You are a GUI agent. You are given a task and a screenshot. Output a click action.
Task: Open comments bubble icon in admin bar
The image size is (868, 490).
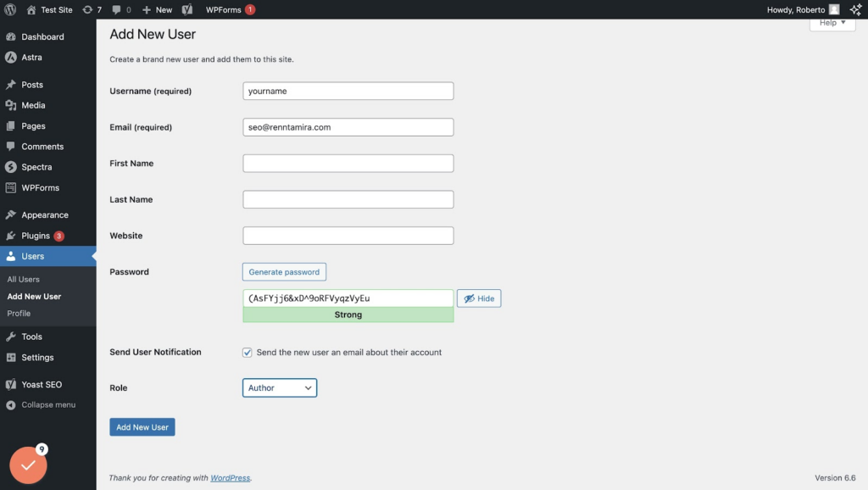[116, 9]
